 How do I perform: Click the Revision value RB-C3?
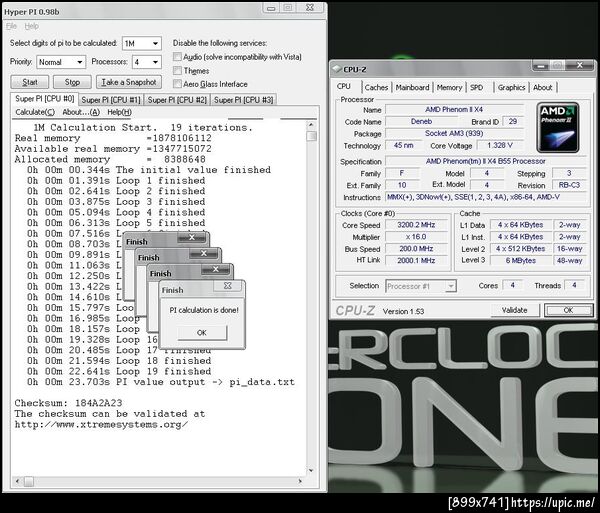click(569, 185)
